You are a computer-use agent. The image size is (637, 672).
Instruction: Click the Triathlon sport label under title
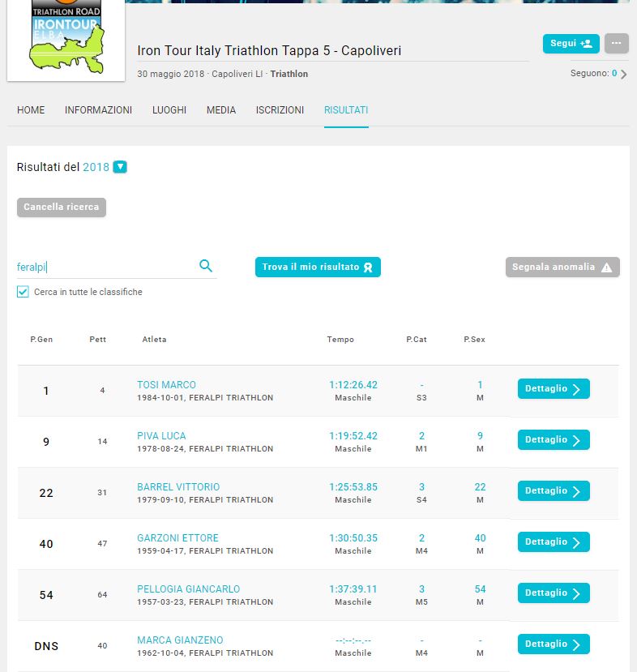pyautogui.click(x=289, y=74)
